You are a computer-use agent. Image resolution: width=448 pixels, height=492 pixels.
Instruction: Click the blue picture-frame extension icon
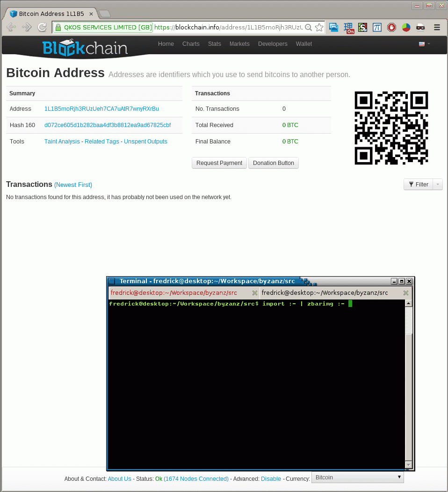[333, 28]
